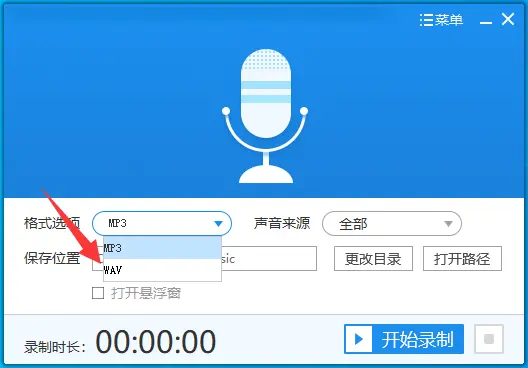Close the recorder window

[508, 19]
